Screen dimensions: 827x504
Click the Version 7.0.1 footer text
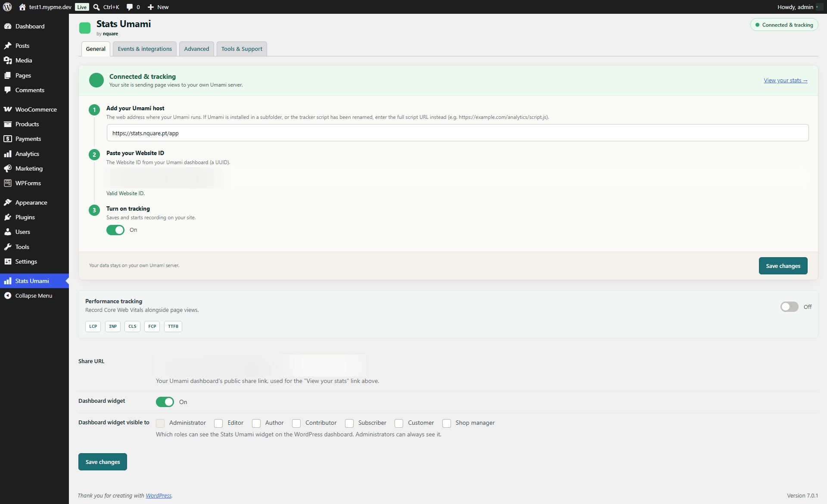pyautogui.click(x=802, y=496)
